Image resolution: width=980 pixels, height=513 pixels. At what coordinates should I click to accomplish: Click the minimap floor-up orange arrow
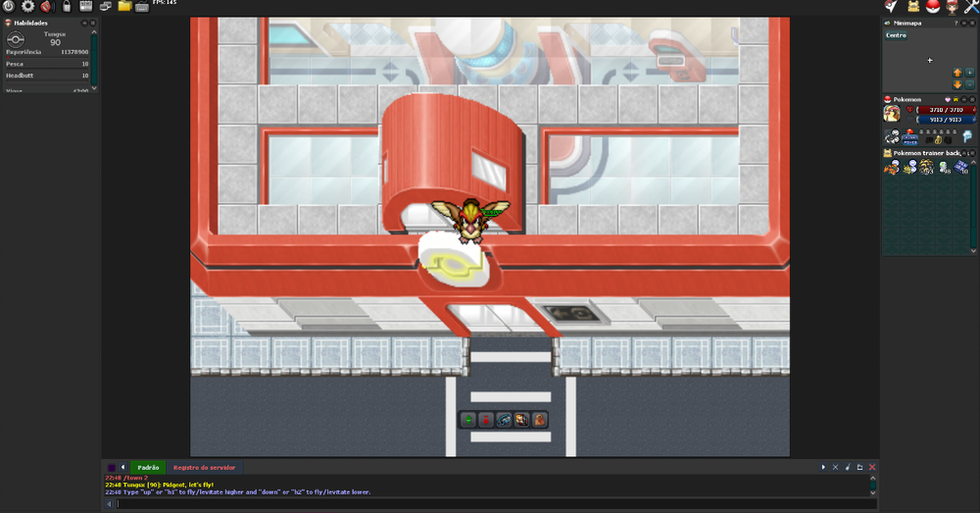point(957,73)
